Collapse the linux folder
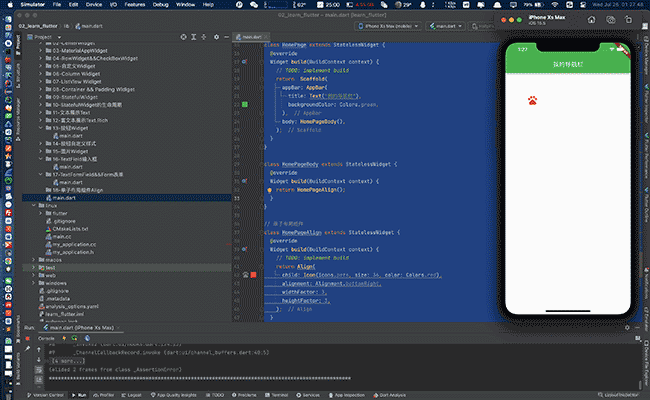The image size is (650, 400). coord(34,206)
